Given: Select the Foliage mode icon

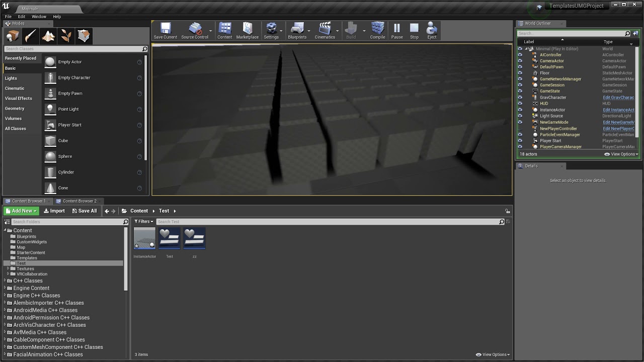Looking at the screenshot, I should coord(66,36).
